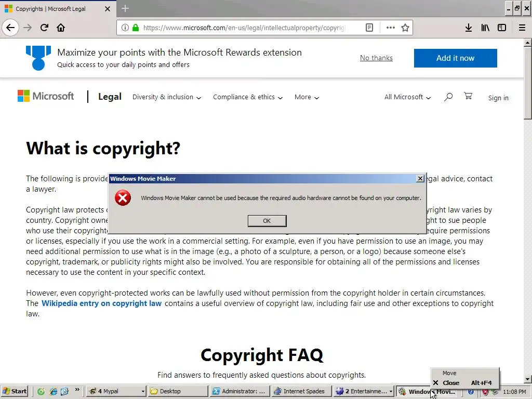Expand the More navigation menu
The height and width of the screenshot is (399, 532).
(307, 97)
